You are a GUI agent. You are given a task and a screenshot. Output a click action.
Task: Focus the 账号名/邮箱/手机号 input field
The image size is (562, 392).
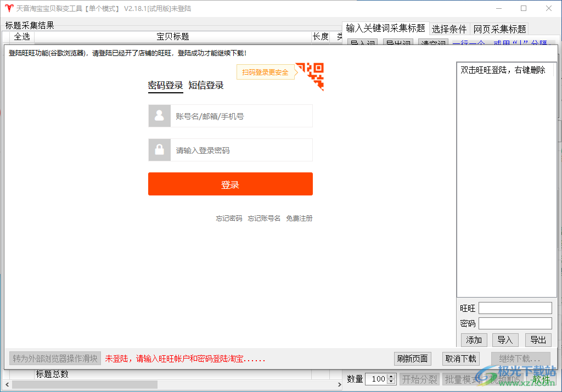pos(241,116)
